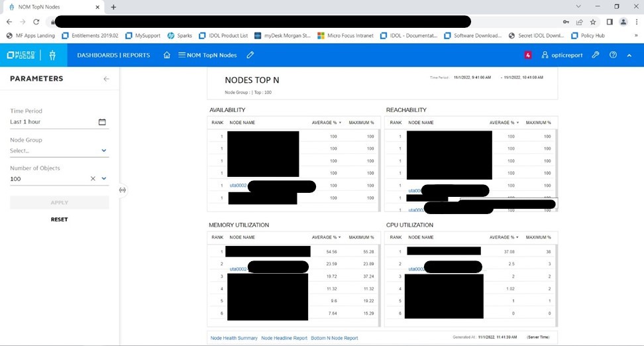
Task: Open the wrench administration icon
Action: 596,55
